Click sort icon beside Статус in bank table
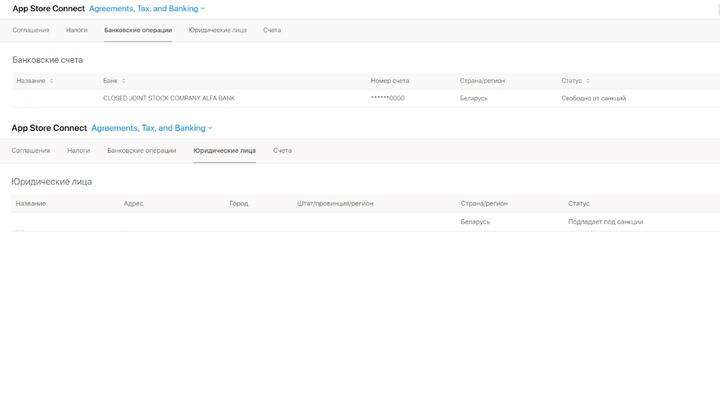Screen dimensions: 720x405 (x=587, y=81)
